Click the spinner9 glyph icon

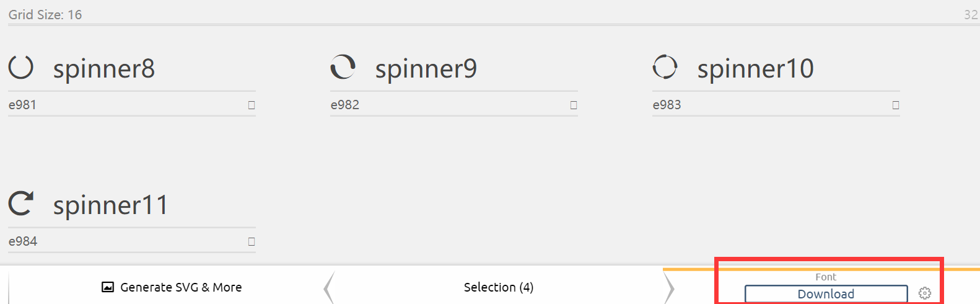click(343, 67)
